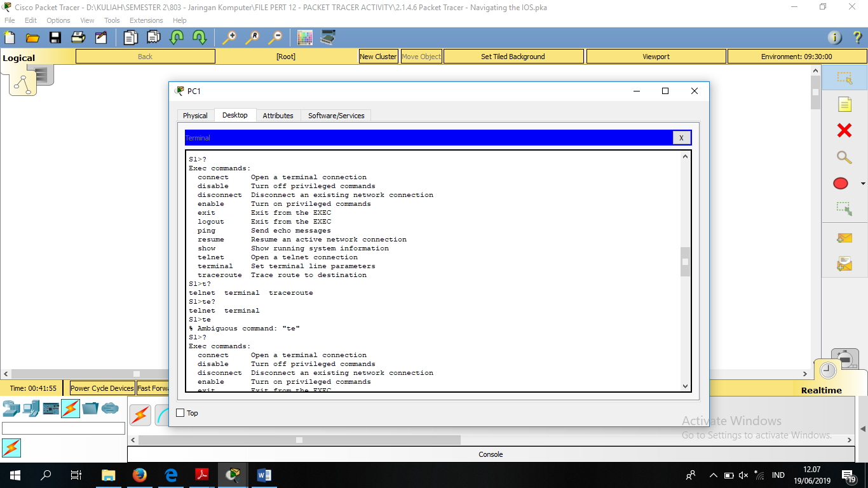Expand the drawing shape dropdown arrow
This screenshot has width=868, height=488.
[x=862, y=184]
